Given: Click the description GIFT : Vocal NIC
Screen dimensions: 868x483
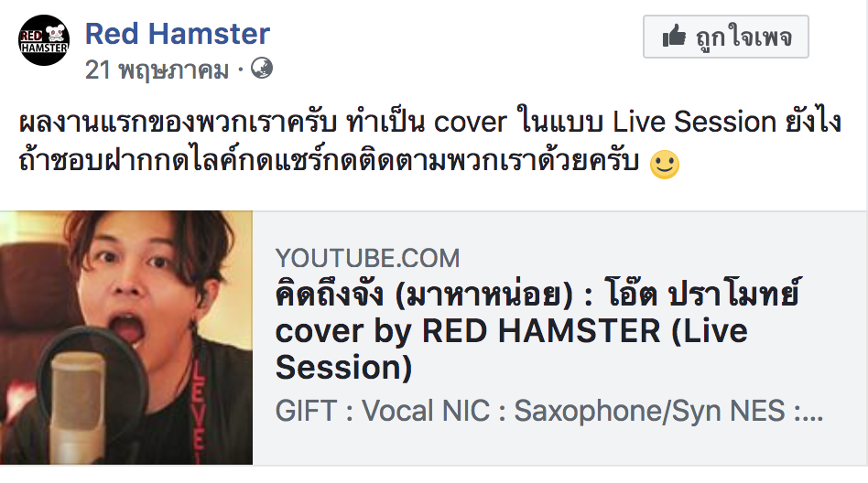Looking at the screenshot, I should (383, 411).
